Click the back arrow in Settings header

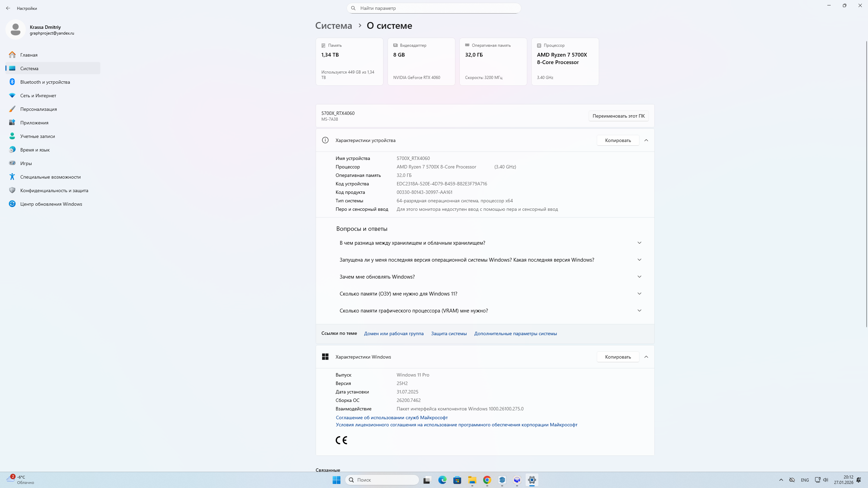tap(8, 8)
